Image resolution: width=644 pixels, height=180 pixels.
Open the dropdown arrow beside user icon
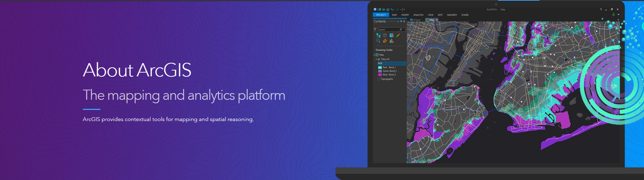[x=619, y=15]
